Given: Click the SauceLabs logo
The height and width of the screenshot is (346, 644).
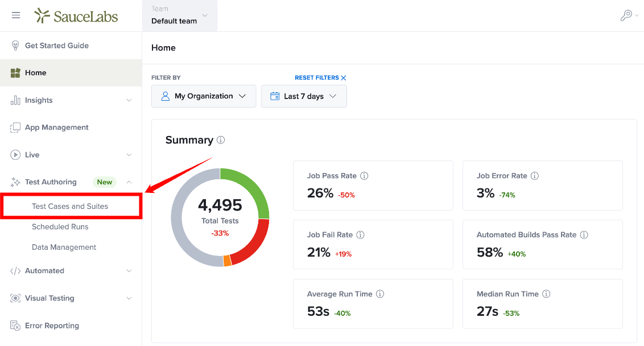Looking at the screenshot, I should pyautogui.click(x=76, y=15).
